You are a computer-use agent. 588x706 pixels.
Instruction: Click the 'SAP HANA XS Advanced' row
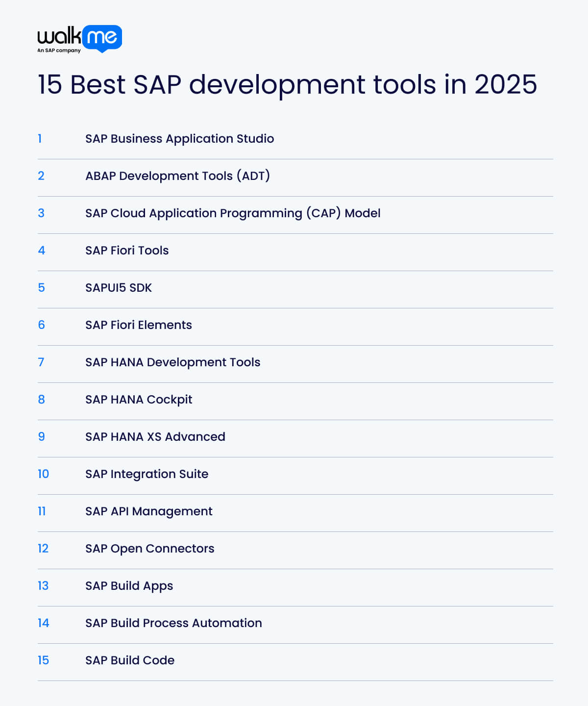155,437
